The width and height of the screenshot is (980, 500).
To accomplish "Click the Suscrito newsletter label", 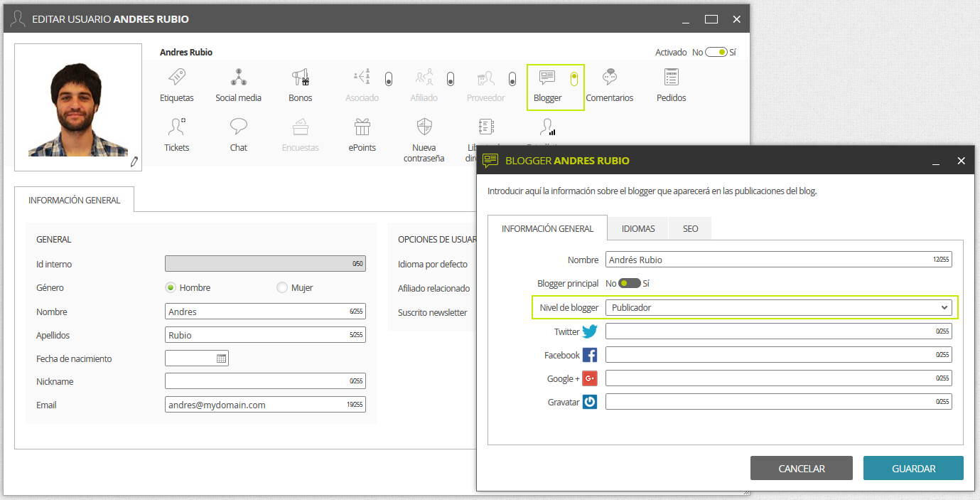I will [433, 312].
